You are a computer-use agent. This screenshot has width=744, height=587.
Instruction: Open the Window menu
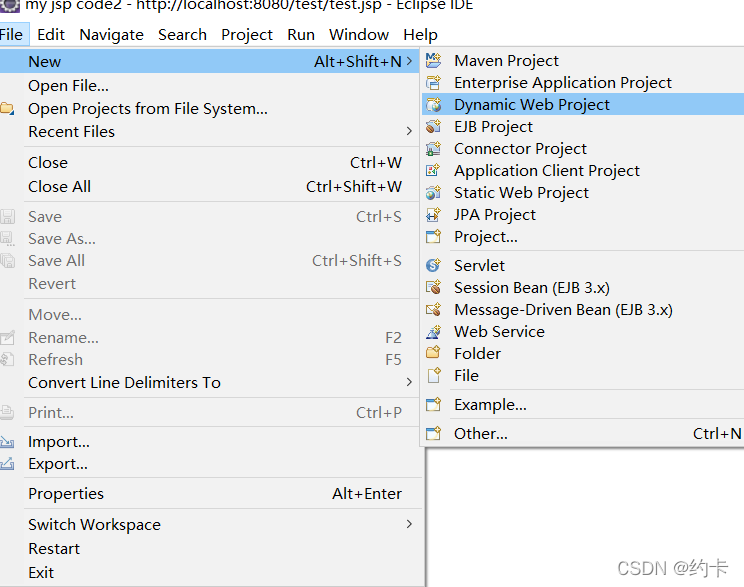(x=359, y=35)
